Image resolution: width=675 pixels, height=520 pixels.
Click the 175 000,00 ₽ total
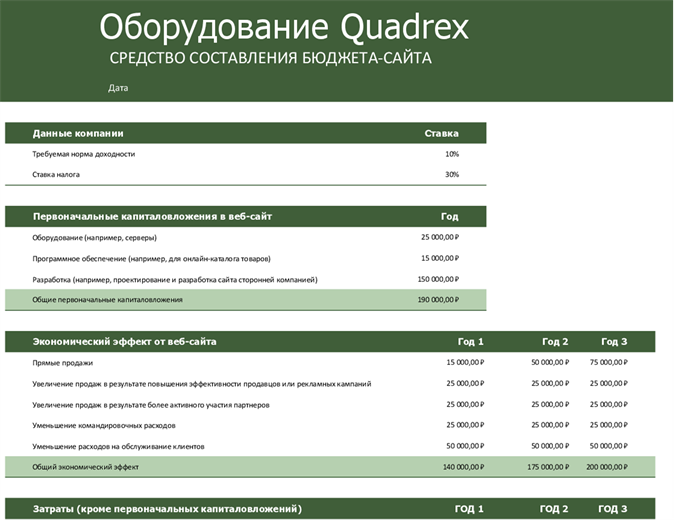click(548, 467)
